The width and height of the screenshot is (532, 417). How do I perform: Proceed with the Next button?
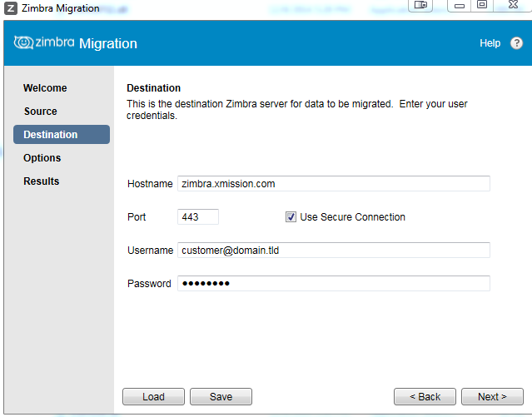[492, 397]
